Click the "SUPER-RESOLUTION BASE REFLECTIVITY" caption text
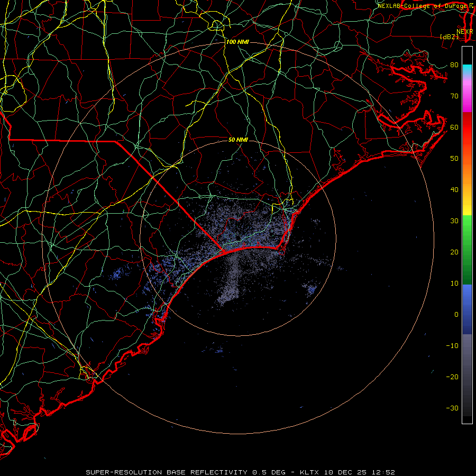The image size is (476, 476). click(167, 472)
